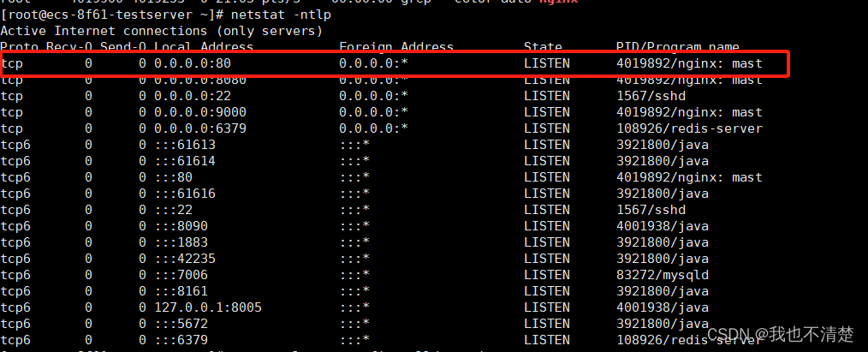This screenshot has width=868, height=352.
Task: Click nginx: mast PID in the :::80 row
Action: click(x=689, y=177)
